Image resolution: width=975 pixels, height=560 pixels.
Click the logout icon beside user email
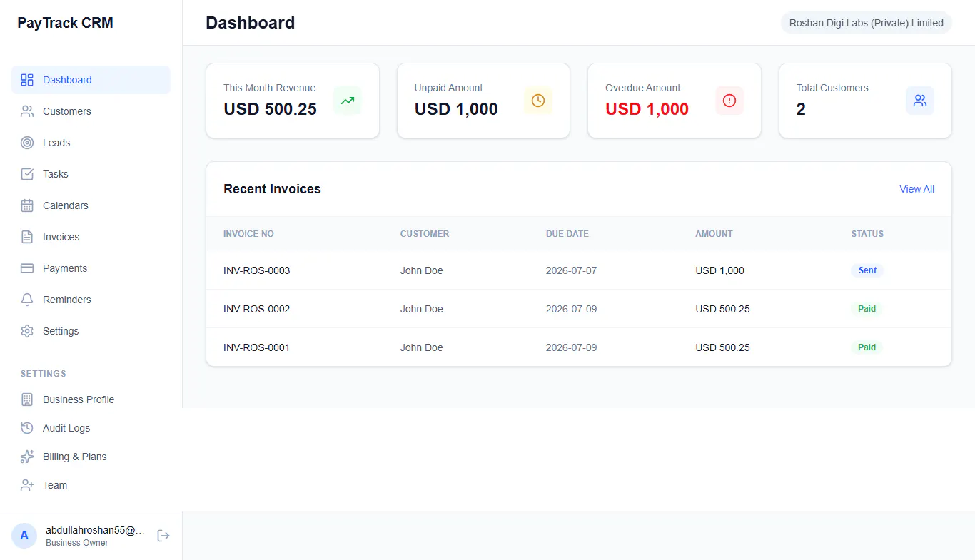pos(163,536)
